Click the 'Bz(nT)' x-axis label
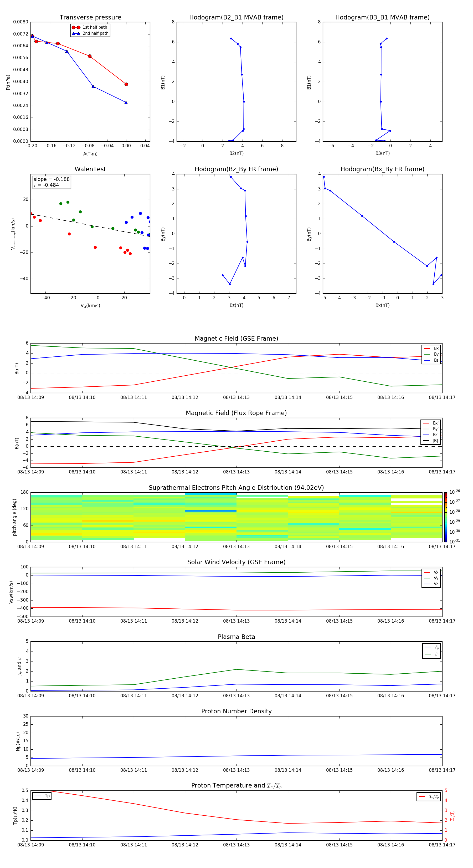 pos(236,306)
